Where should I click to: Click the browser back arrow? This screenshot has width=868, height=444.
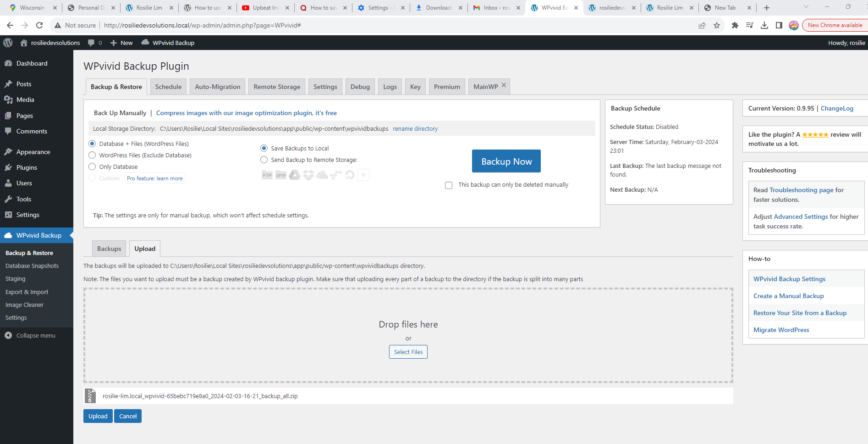click(x=10, y=25)
